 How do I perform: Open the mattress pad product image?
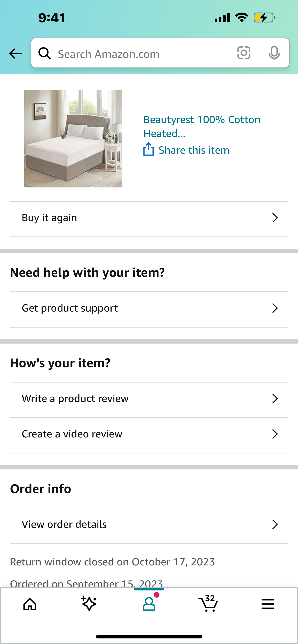[73, 138]
